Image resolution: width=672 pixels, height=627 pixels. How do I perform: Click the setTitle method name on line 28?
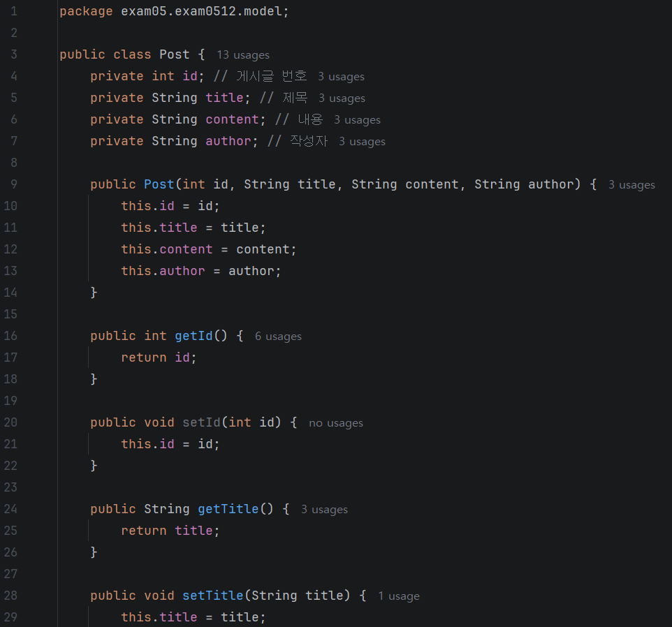213,596
